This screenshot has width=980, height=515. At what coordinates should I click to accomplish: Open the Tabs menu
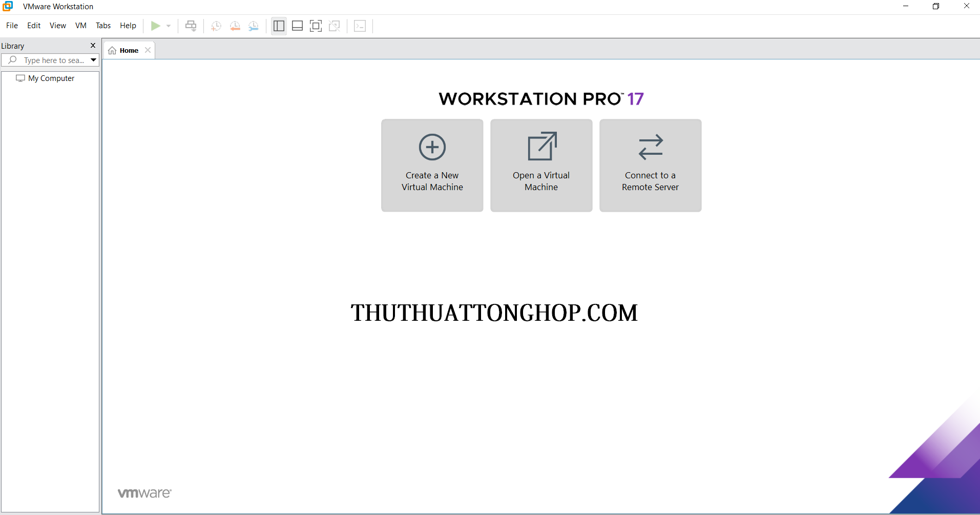103,25
